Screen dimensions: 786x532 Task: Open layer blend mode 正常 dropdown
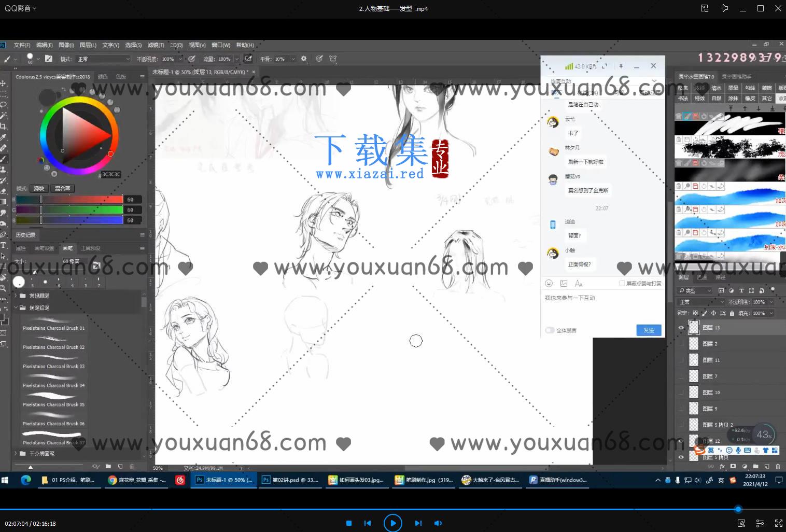point(701,302)
